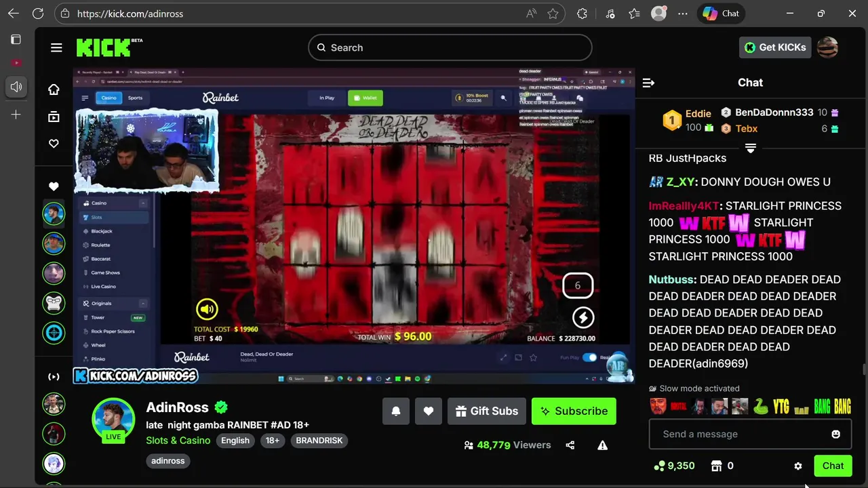
Task: Add page to favorites star icon
Action: pyautogui.click(x=553, y=14)
